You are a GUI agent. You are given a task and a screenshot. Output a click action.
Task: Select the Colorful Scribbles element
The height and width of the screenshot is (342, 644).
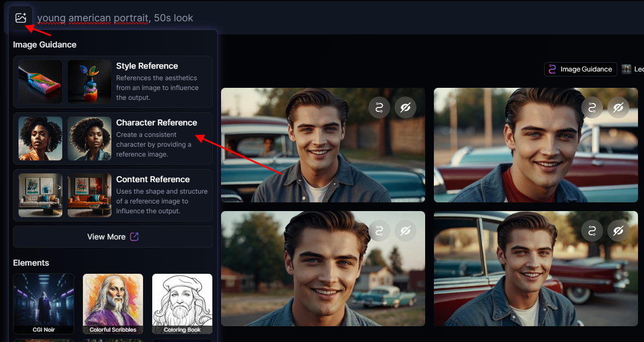[113, 304]
